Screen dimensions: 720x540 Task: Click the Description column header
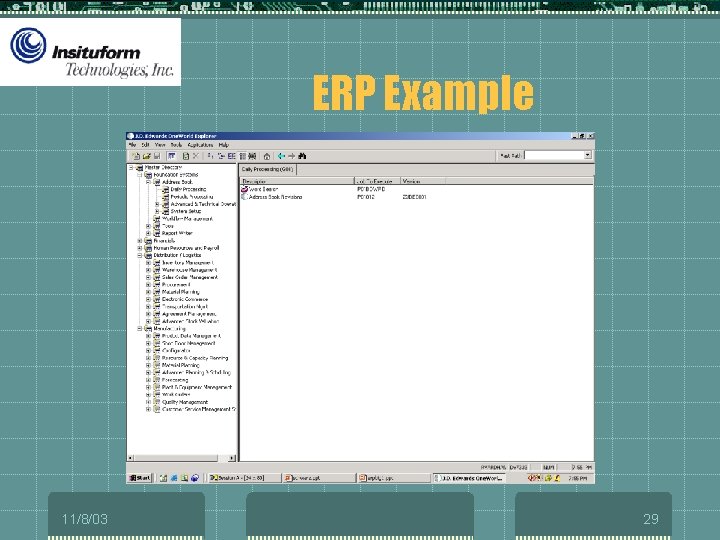pyautogui.click(x=297, y=181)
